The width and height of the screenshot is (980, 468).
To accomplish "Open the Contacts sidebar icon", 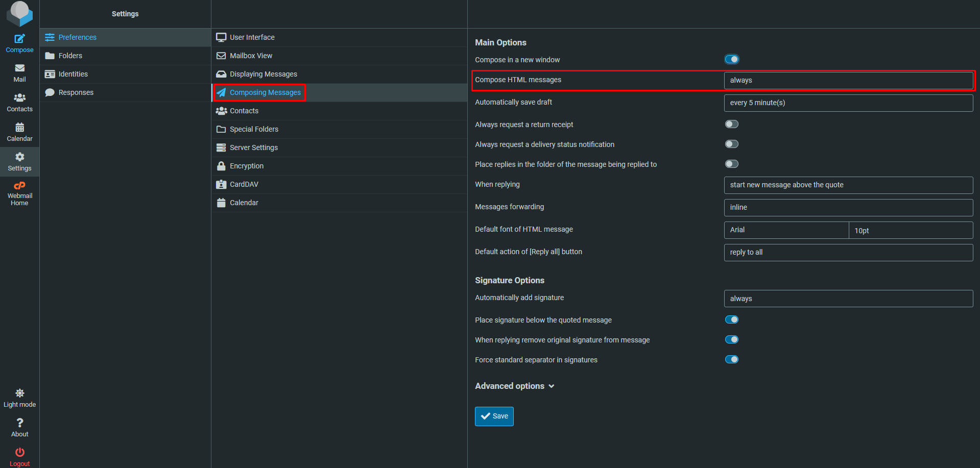I will (x=19, y=98).
